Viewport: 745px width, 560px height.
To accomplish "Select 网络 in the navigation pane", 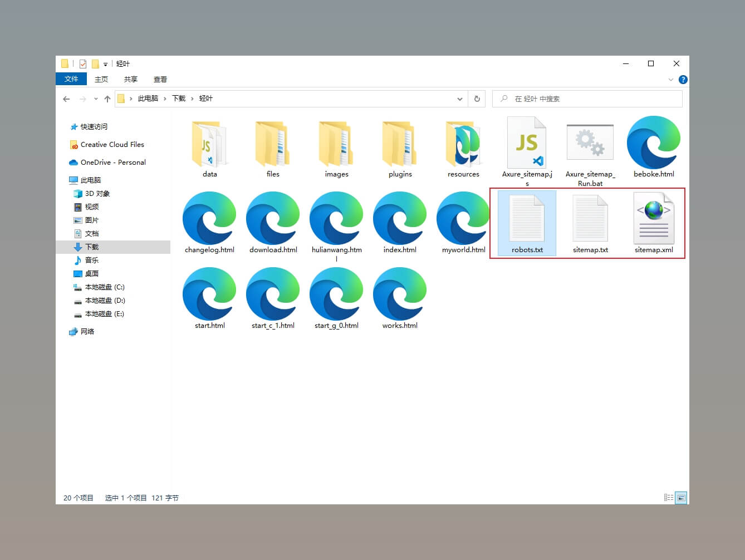I will pyautogui.click(x=87, y=332).
